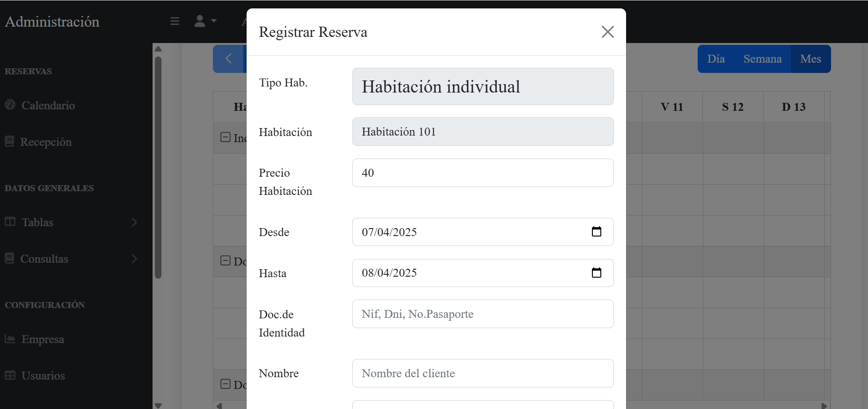This screenshot has width=868, height=409.
Task: Go to previous period with left arrow
Action: 228,58
